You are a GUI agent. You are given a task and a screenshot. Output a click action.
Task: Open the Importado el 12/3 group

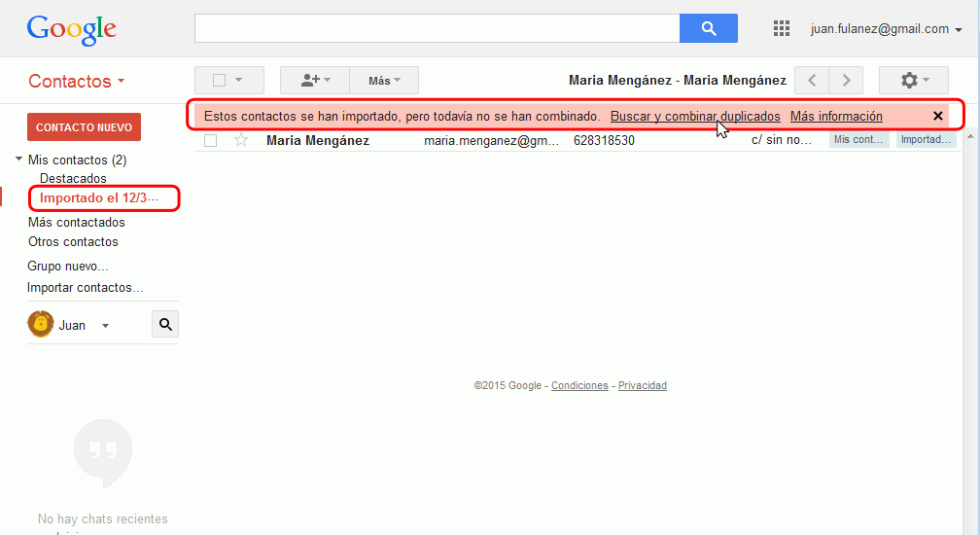(x=99, y=198)
